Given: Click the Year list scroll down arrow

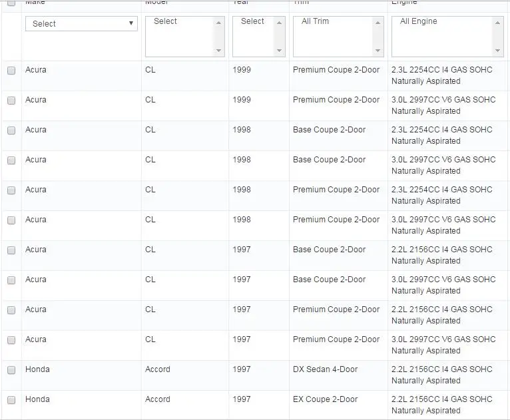Looking at the screenshot, I should (279, 51).
